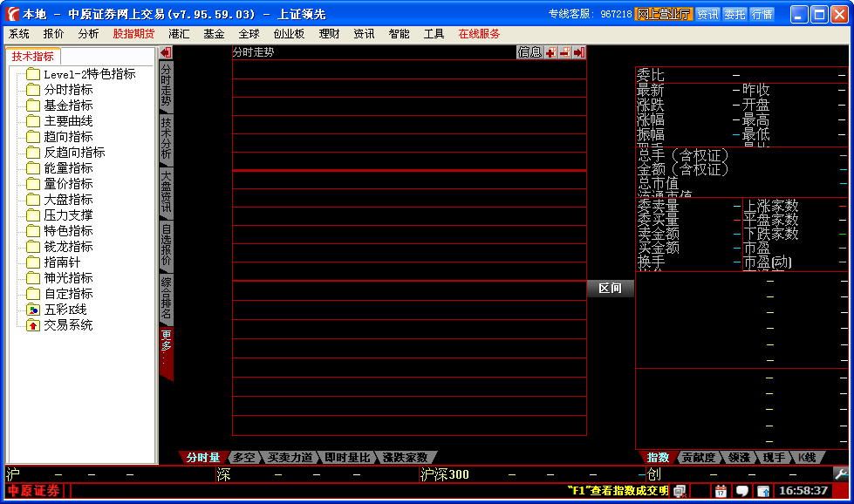This screenshot has height=504, width=854.
Task: Select the vertical 大盘资讯 tab
Action: point(166,192)
